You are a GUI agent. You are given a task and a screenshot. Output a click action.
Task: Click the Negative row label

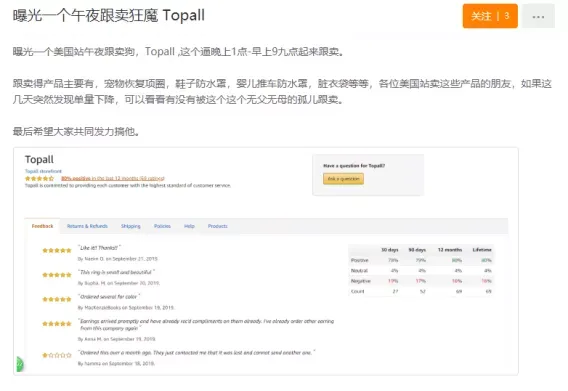pos(360,281)
